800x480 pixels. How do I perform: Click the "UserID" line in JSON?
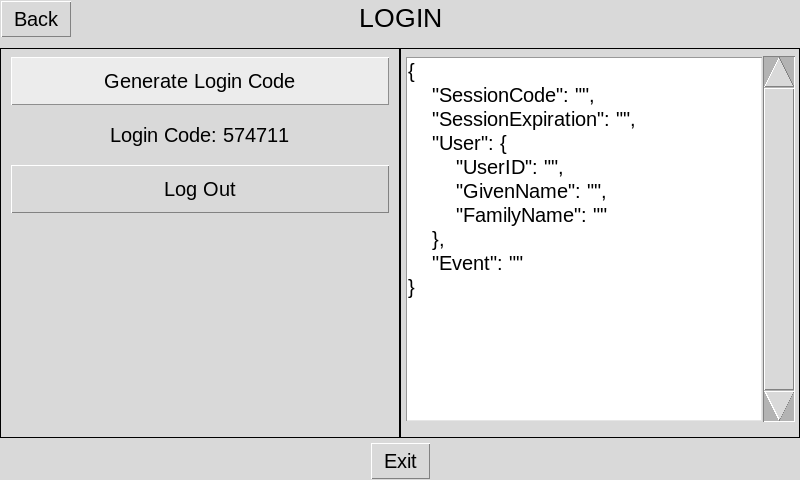tap(508, 168)
